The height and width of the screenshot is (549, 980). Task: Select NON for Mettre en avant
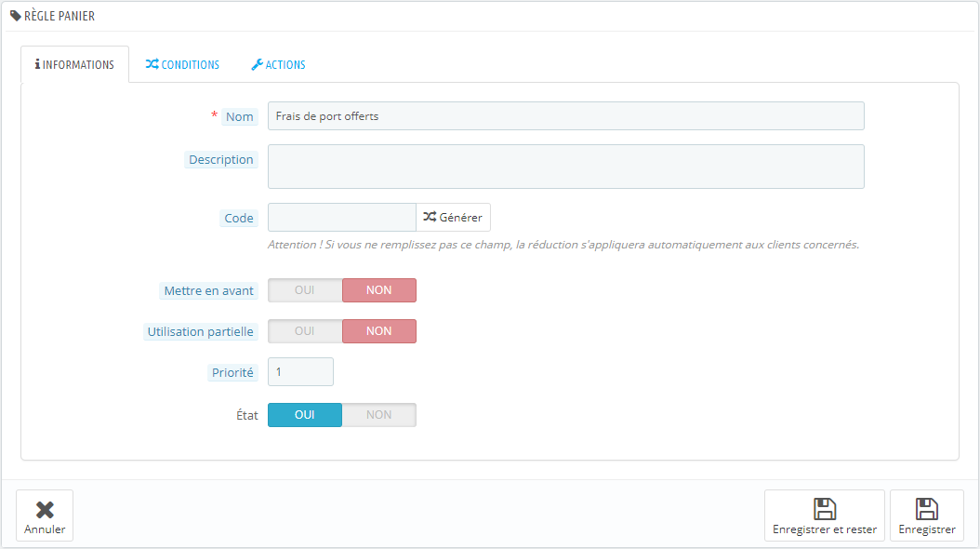378,290
